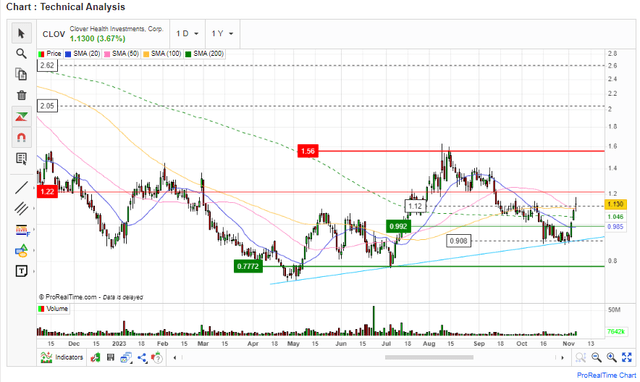640x382 pixels.
Task: Toggle SMA (20) legend visibility
Action: 83,53
